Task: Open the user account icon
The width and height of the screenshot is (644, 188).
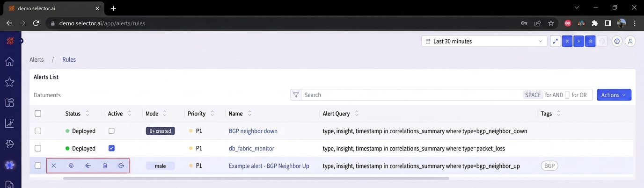Action: pos(630,41)
